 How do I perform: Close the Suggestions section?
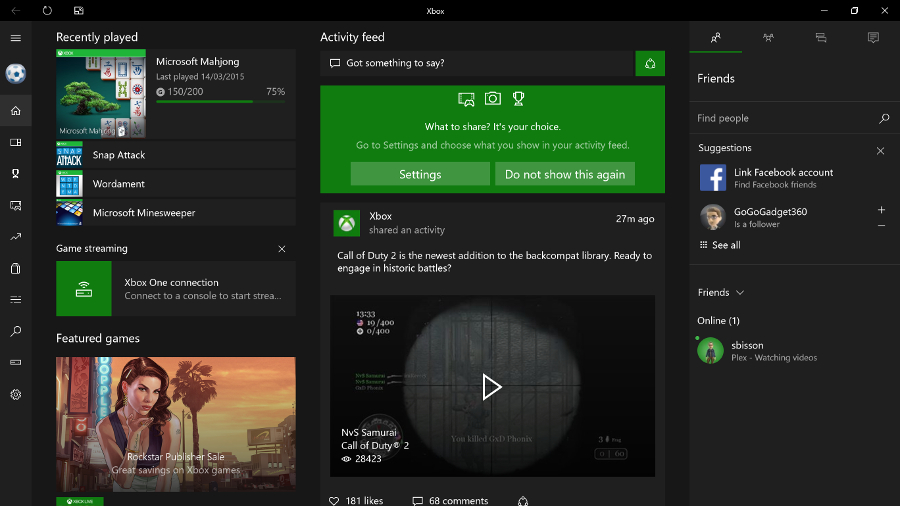(880, 151)
